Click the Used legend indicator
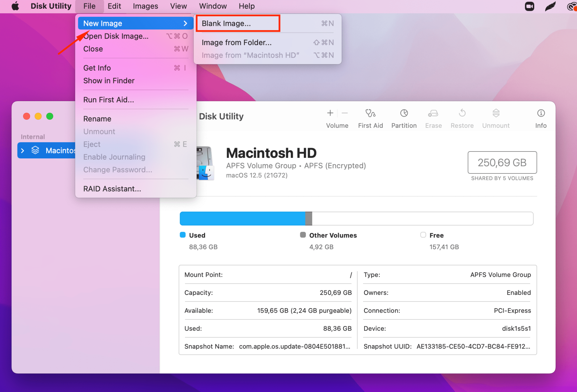This screenshot has height=392, width=577. point(182,235)
